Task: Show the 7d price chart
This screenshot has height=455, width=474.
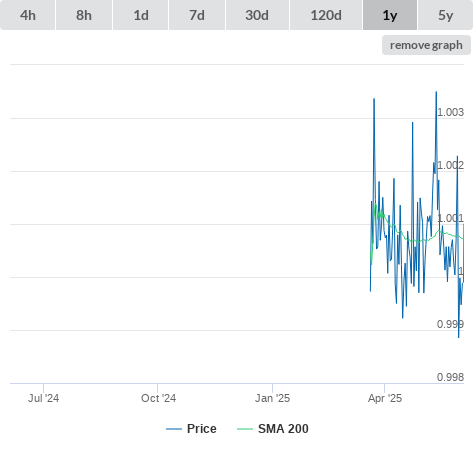Action: click(x=197, y=15)
